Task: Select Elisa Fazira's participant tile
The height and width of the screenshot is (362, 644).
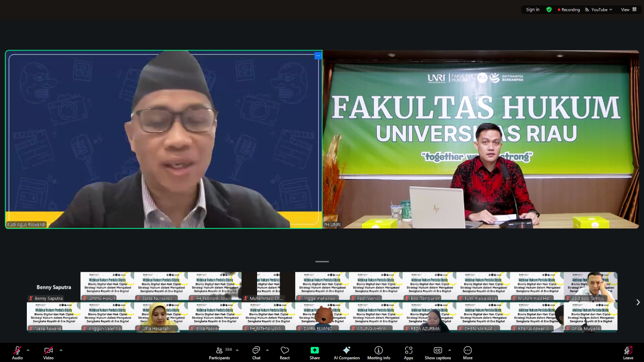Action: click(214, 317)
